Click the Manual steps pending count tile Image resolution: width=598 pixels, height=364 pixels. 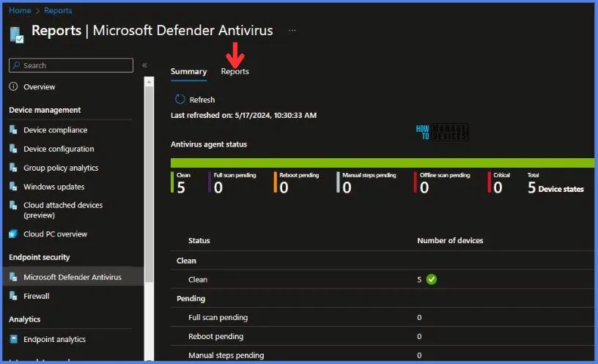(366, 182)
